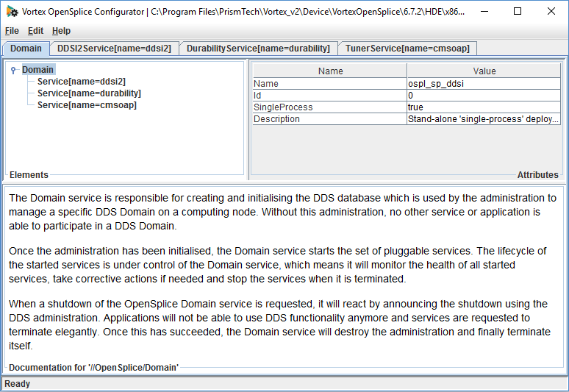Open the File menu
Image resolution: width=569 pixels, height=392 pixels.
pyautogui.click(x=12, y=31)
